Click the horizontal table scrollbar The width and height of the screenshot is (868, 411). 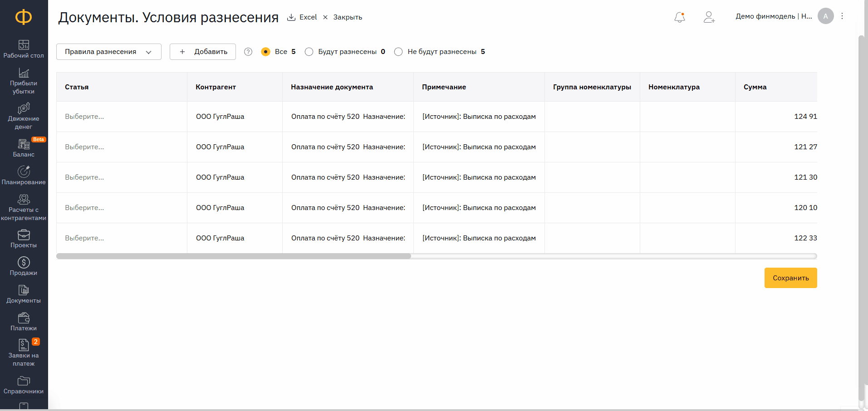(x=234, y=256)
